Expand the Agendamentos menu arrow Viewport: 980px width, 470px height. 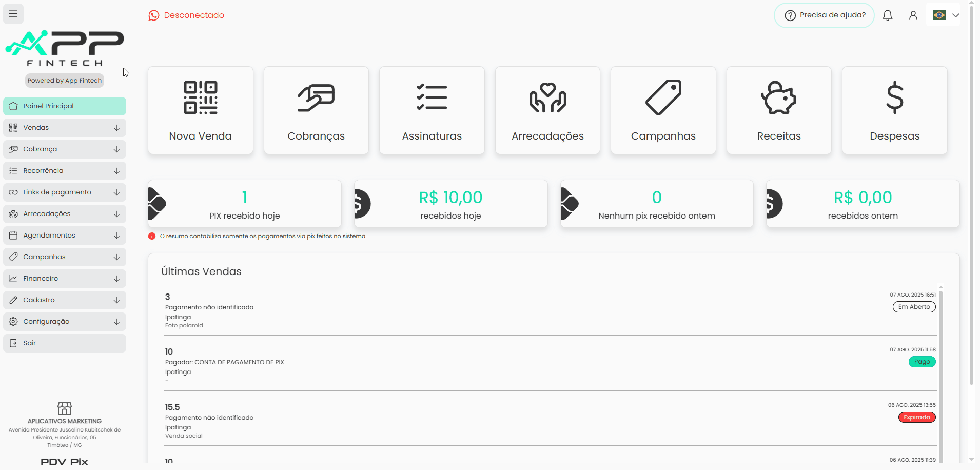(x=116, y=236)
